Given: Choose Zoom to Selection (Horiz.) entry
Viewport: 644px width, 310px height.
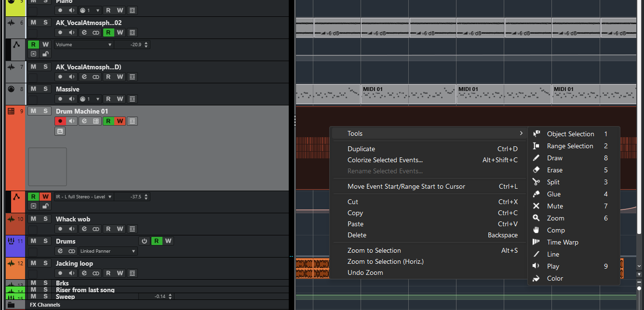Looking at the screenshot, I should tap(428, 261).
